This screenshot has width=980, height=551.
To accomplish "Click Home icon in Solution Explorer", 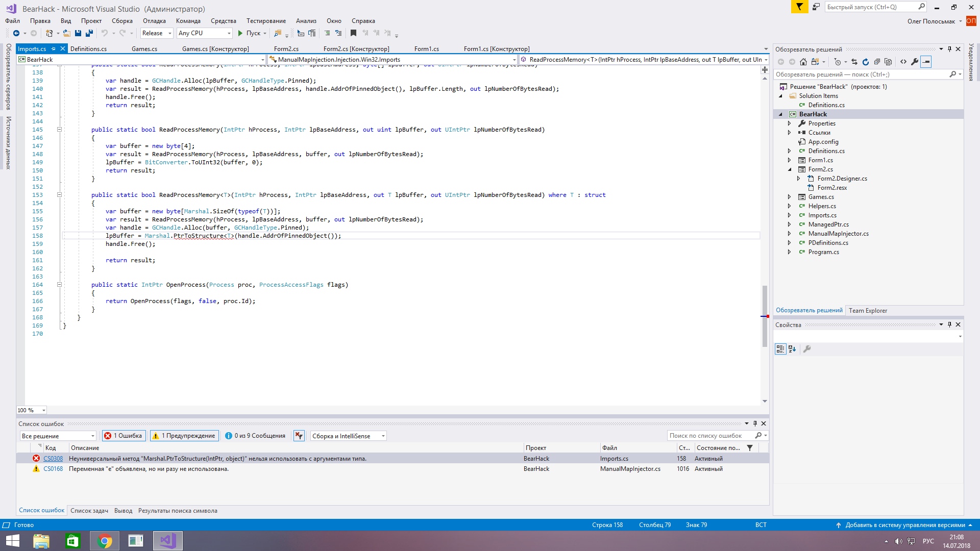I will [x=803, y=62].
